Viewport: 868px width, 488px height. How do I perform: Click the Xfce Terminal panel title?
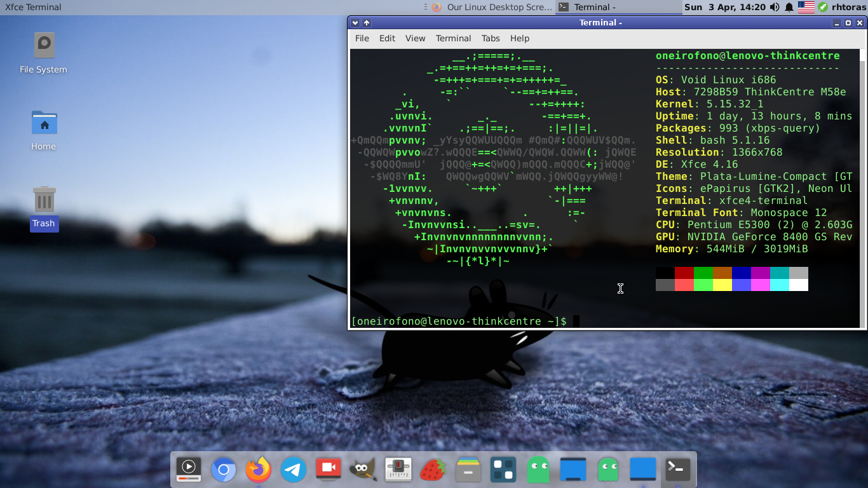tap(33, 7)
